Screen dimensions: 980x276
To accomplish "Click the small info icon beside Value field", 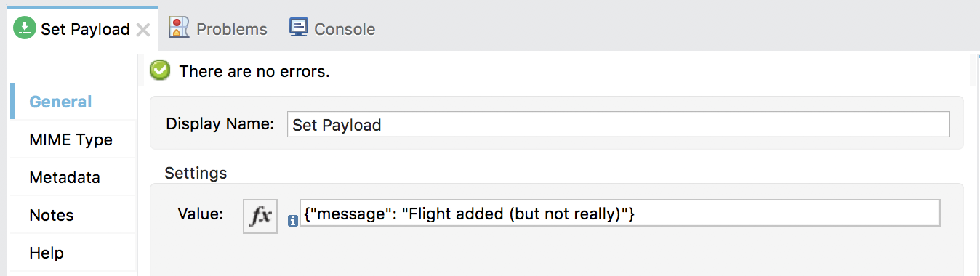I will [293, 221].
